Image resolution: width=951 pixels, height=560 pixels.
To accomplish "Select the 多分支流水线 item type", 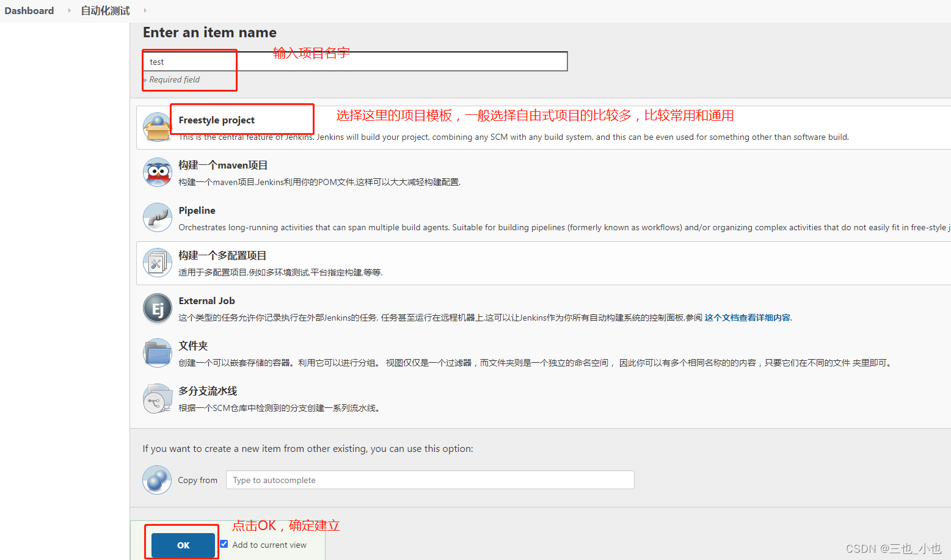I will pos(208,391).
